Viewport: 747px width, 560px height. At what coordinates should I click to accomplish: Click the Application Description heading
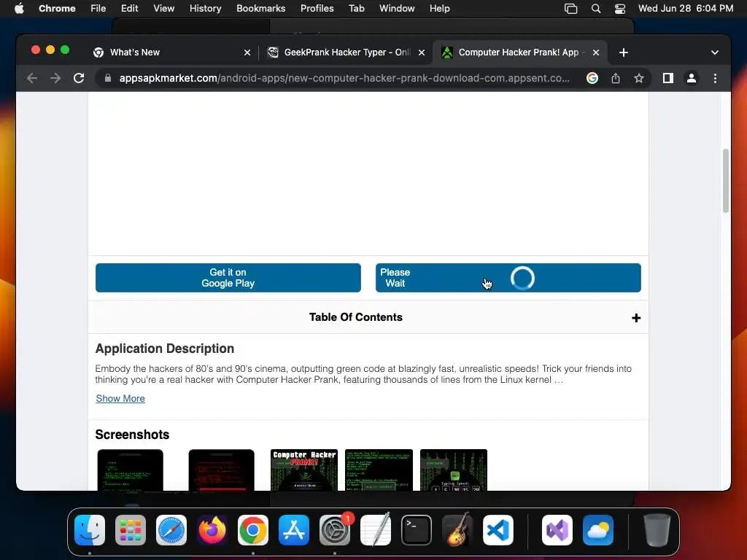click(165, 349)
